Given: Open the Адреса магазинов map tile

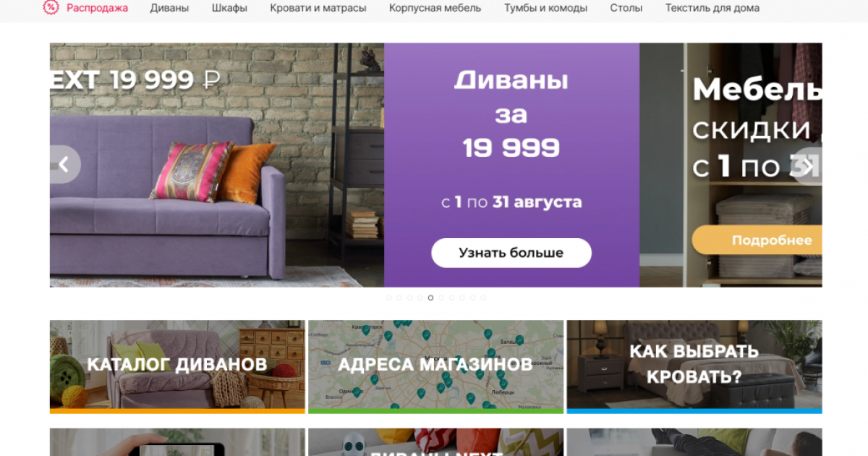Looking at the screenshot, I should click(435, 367).
